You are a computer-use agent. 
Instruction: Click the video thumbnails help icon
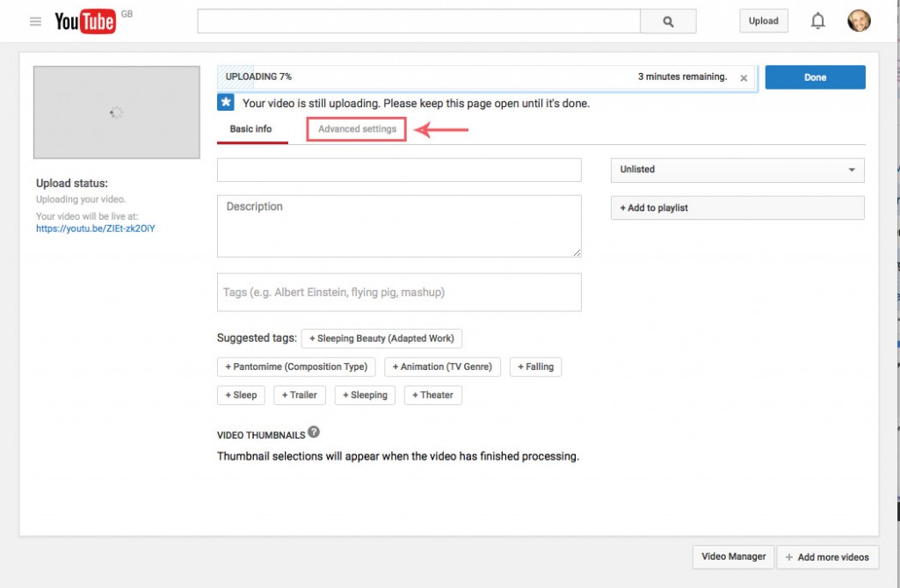tap(314, 432)
